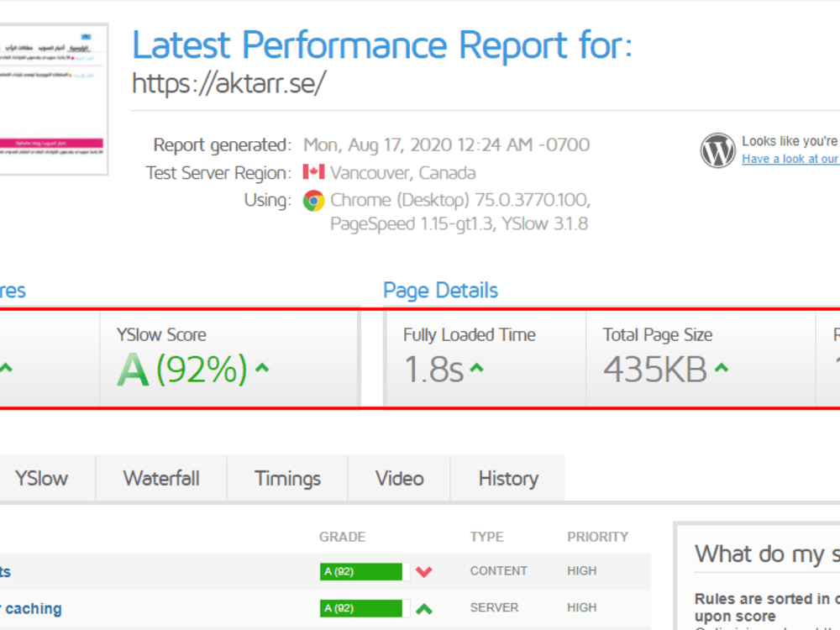The height and width of the screenshot is (630, 840).
Task: Click the HIGH priority cell in SERVER row
Action: pyautogui.click(x=582, y=607)
